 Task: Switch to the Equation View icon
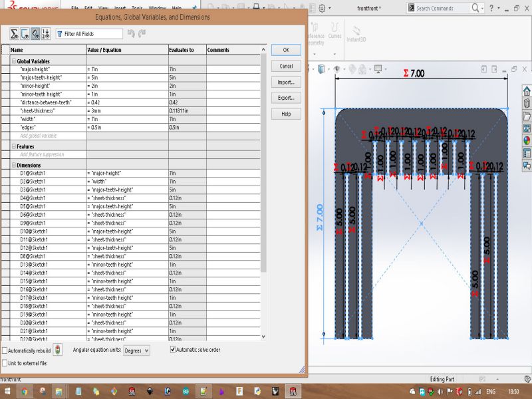14,34
